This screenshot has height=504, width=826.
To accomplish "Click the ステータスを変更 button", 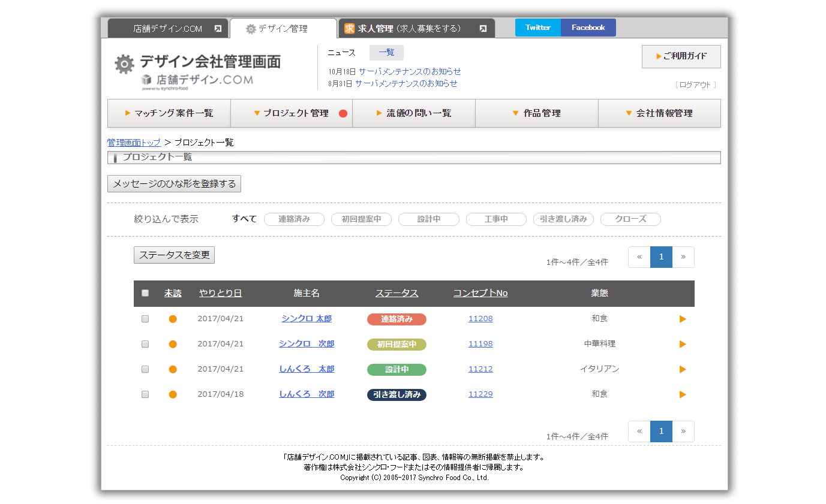I will [x=174, y=255].
